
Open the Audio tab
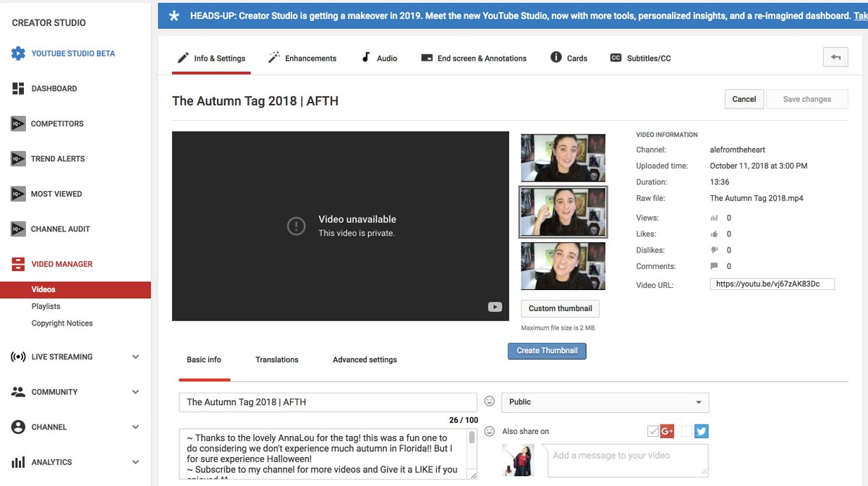pyautogui.click(x=379, y=58)
